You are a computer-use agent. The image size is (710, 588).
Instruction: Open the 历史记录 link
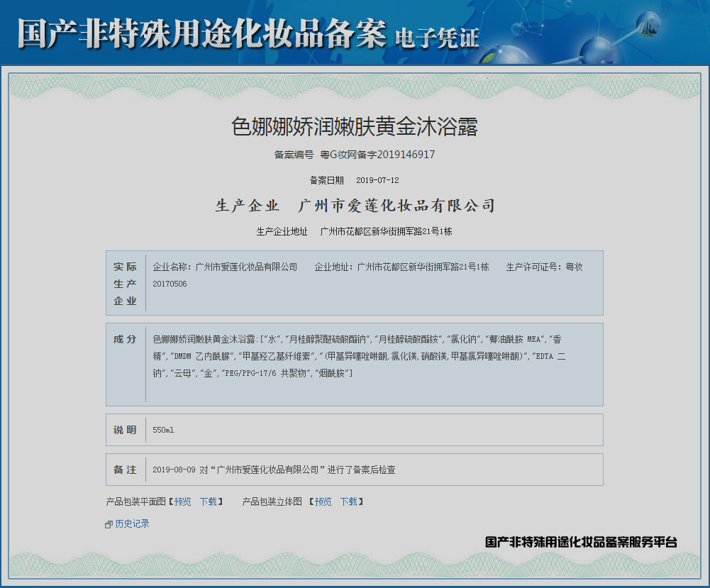[132, 523]
